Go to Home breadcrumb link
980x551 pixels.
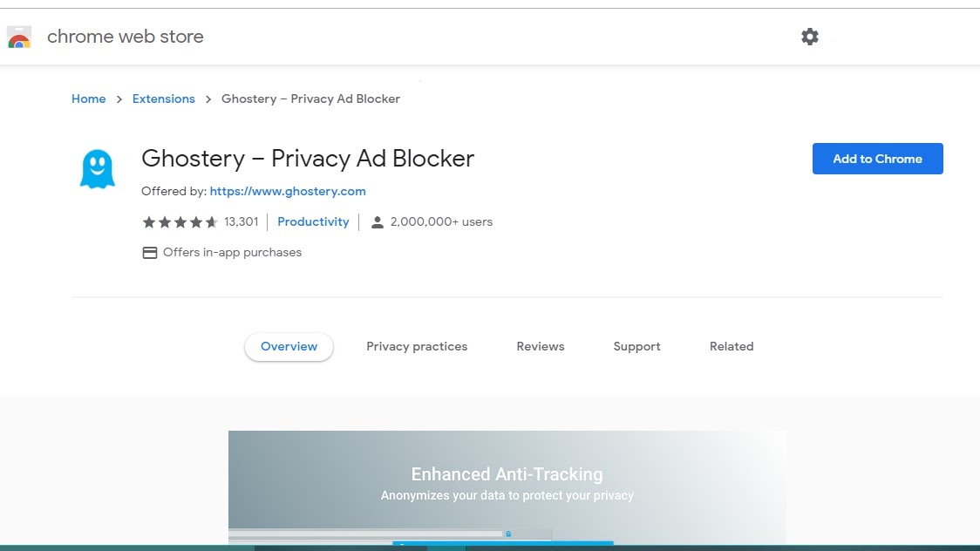88,99
